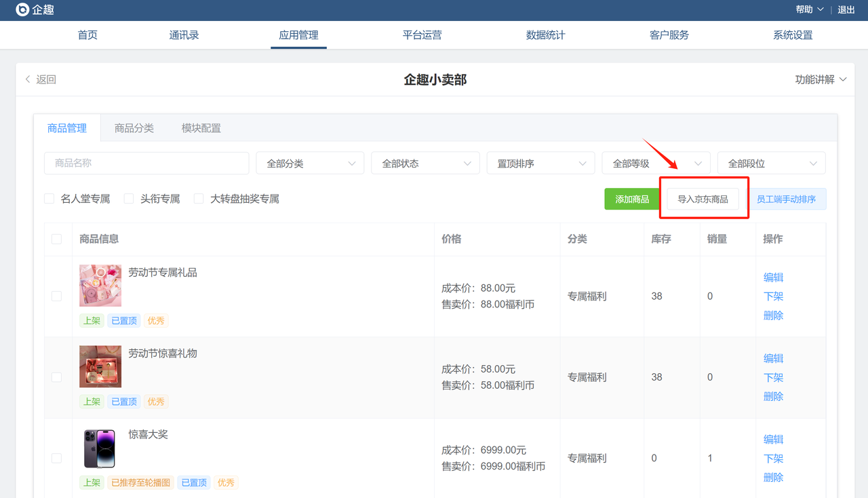Click 编辑 for 劳动节专属礼品
868x498 pixels.
coord(773,277)
